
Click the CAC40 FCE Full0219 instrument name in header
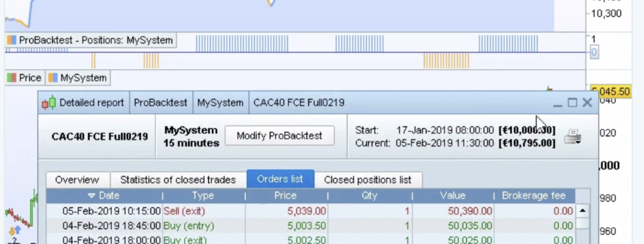click(100, 136)
